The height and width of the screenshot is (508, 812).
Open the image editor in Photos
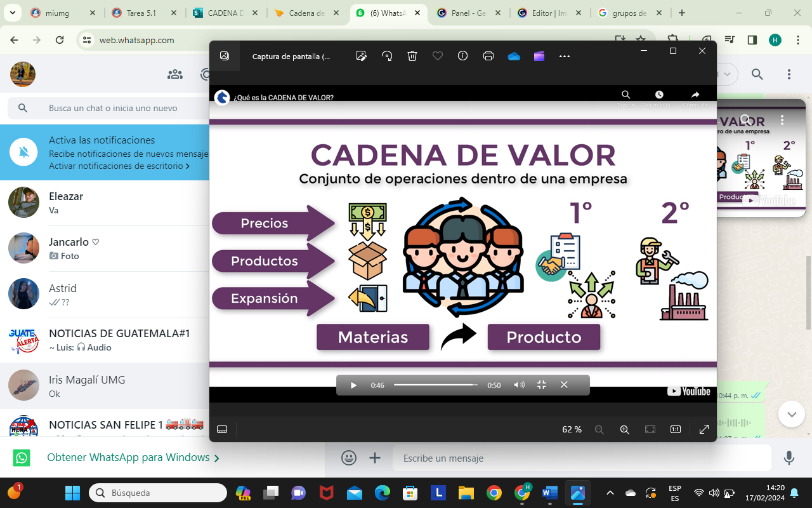click(362, 56)
